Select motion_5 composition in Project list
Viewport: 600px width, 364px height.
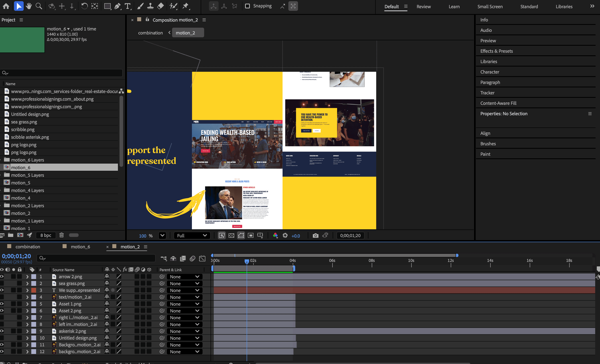click(21, 183)
